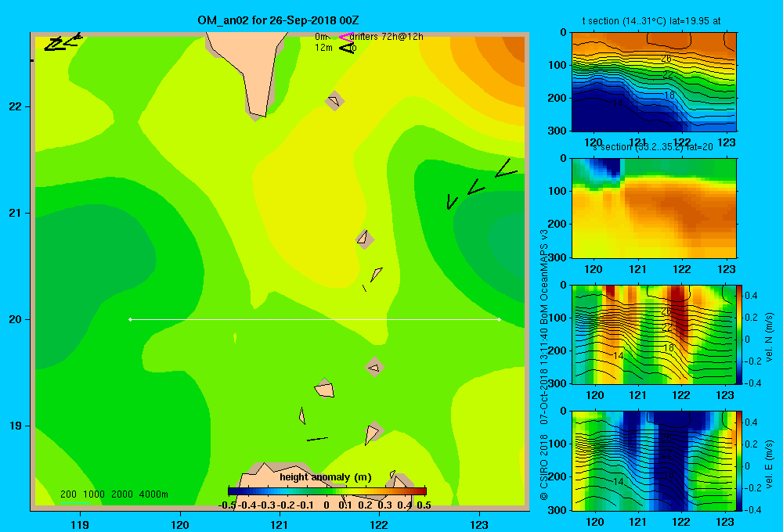Select the 'drifters 72h@12h' legend label

pos(387,37)
